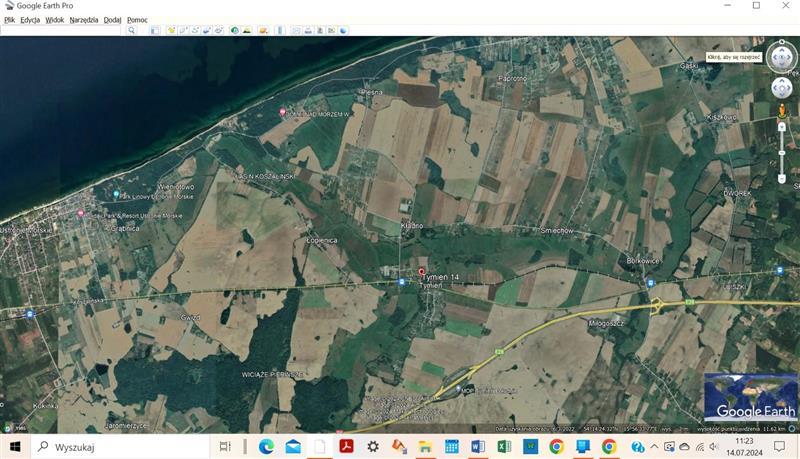The image size is (800, 459).
Task: Click the overview map thumbnail
Action: pos(750,397)
